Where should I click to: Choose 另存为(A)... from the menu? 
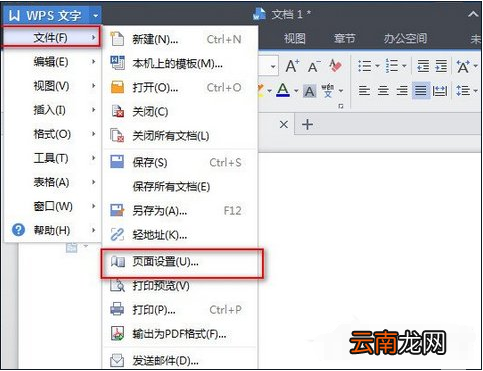pos(180,211)
